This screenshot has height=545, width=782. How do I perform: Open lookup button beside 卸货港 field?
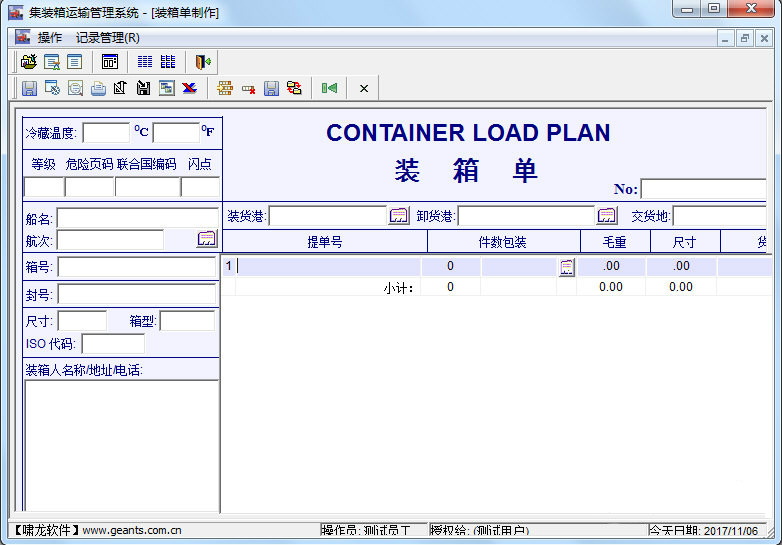tap(607, 215)
